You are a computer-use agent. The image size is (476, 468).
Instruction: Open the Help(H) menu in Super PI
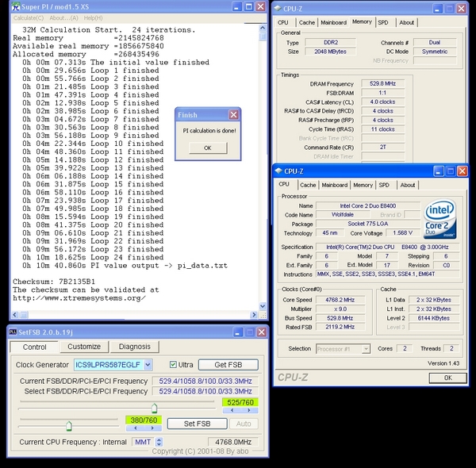93,18
